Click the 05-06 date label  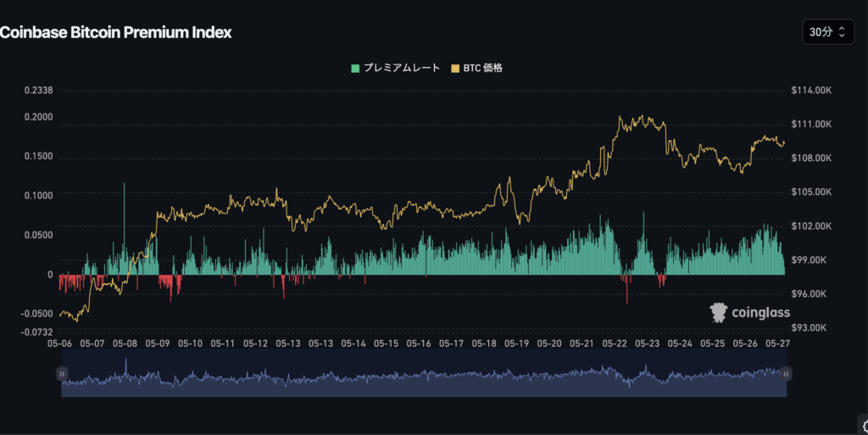[59, 343]
